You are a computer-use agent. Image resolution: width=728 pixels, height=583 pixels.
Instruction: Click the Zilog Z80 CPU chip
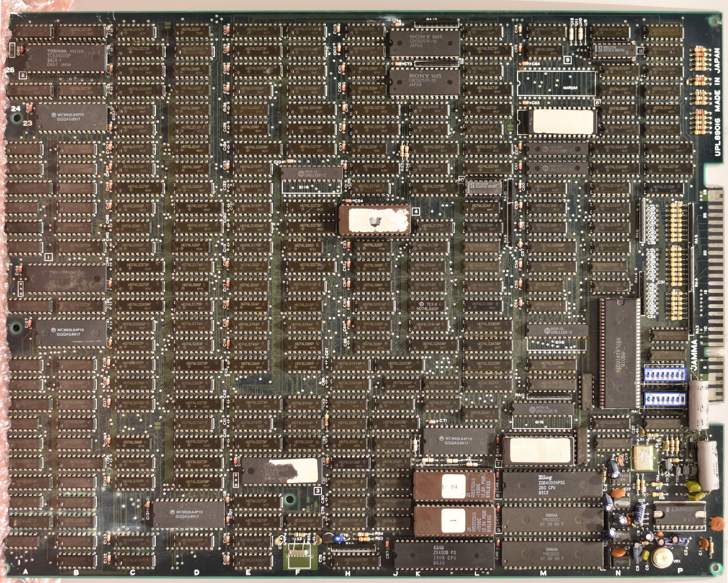(x=552, y=485)
